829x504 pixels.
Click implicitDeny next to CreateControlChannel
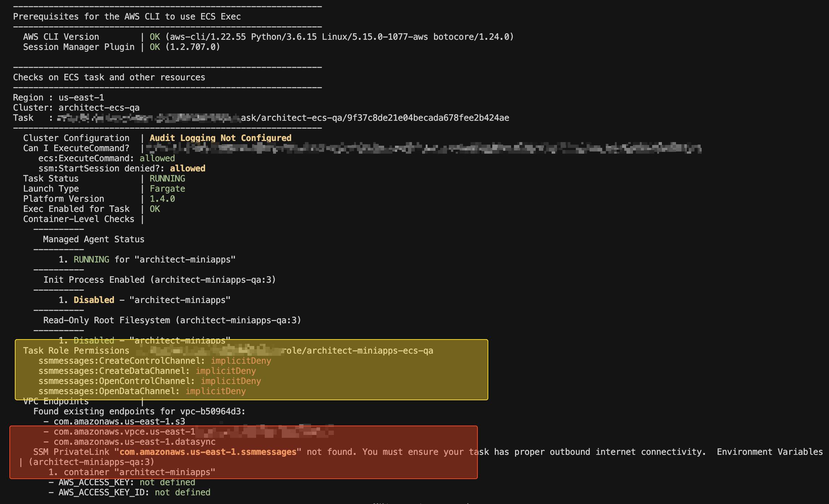click(x=241, y=361)
